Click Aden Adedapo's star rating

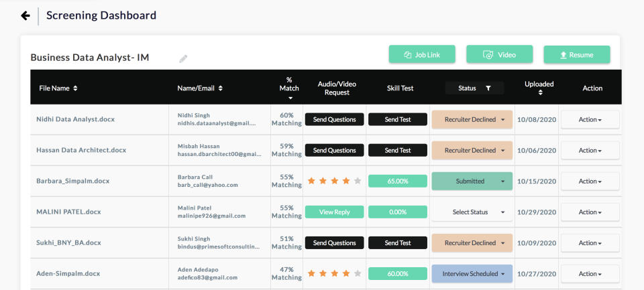coord(334,273)
